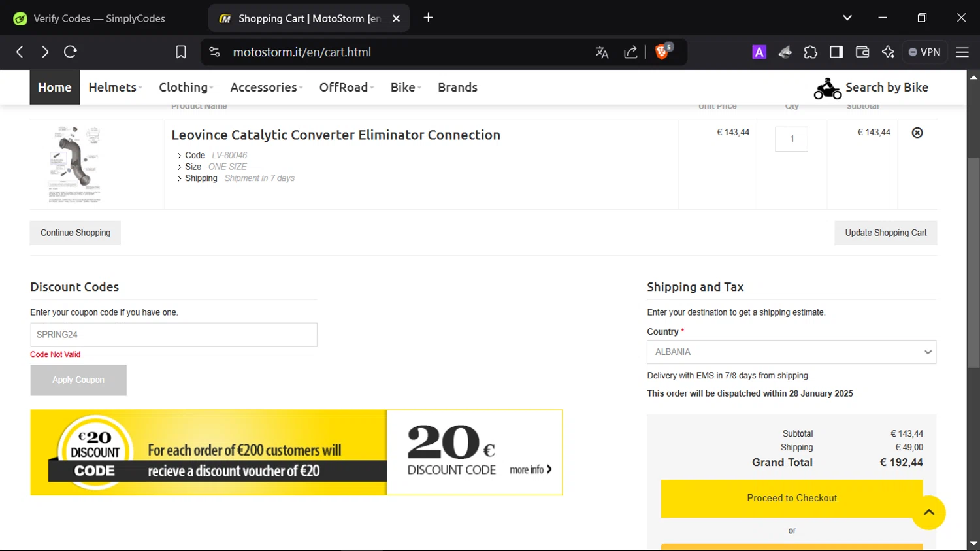Expand the Clothing menu
The height and width of the screenshot is (551, 980).
click(186, 87)
